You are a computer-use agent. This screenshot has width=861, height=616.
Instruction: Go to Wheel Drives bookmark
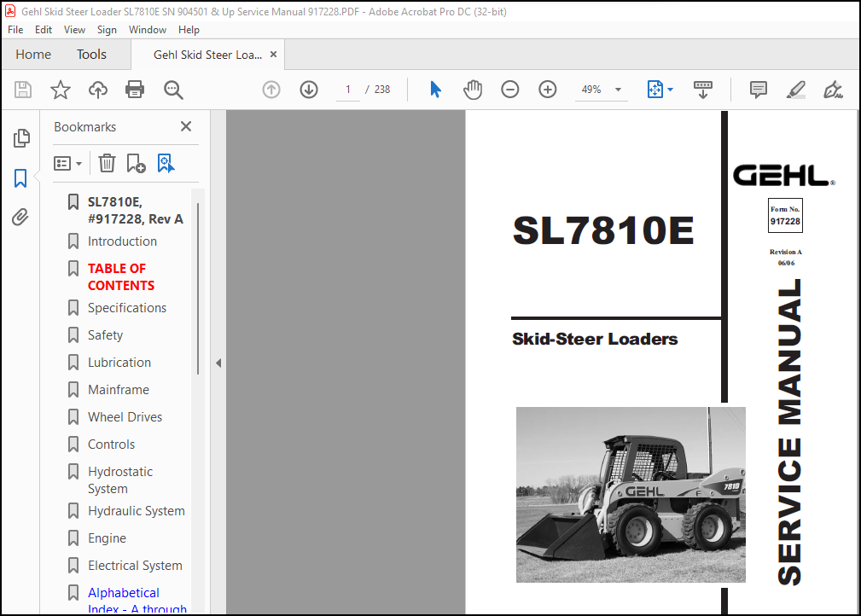tap(125, 417)
